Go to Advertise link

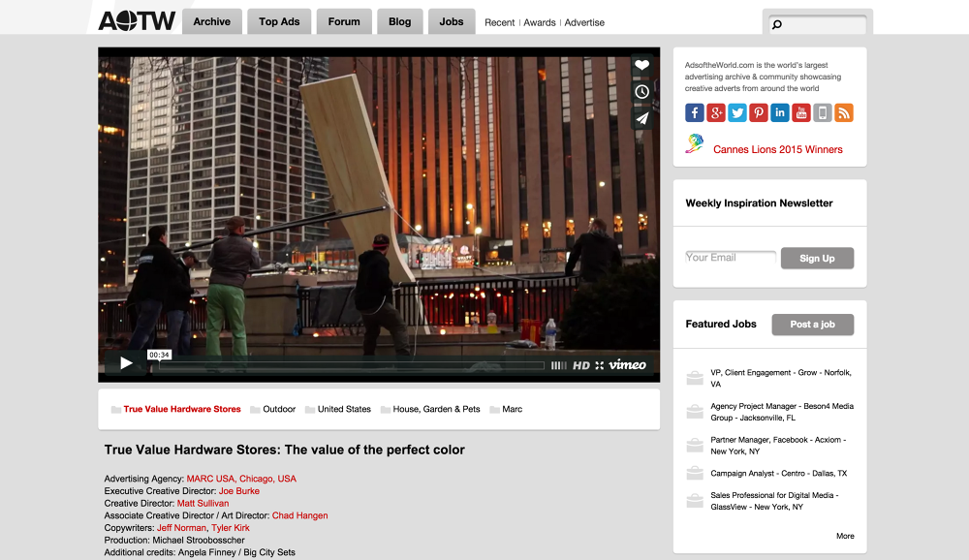[x=584, y=22]
